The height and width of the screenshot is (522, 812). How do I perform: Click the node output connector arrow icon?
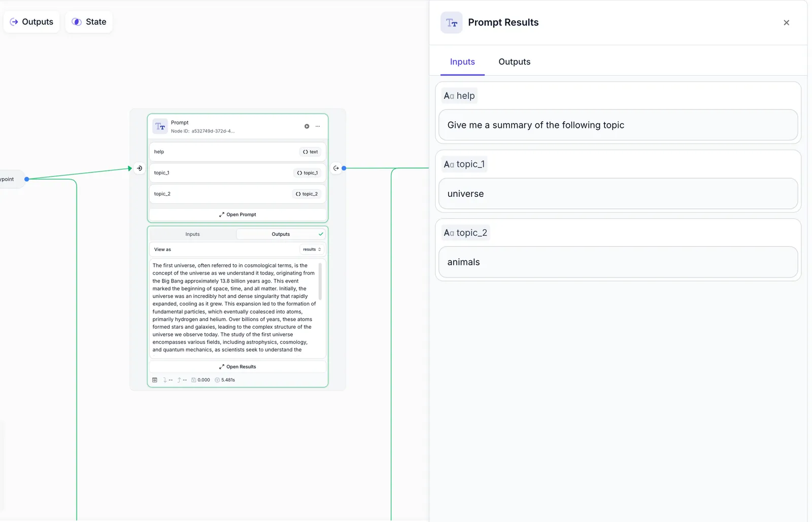pos(336,168)
